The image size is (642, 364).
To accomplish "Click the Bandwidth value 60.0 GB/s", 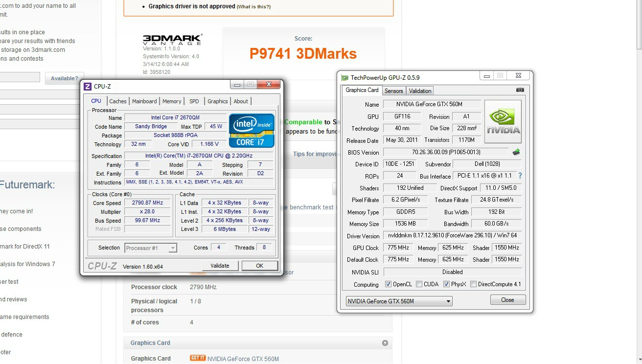I will [496, 224].
